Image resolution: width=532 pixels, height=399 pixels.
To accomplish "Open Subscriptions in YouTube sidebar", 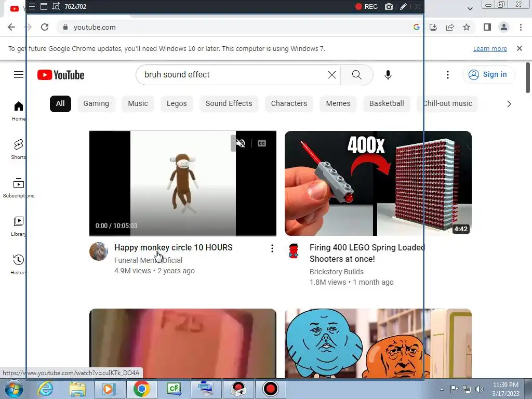I will 19,188.
